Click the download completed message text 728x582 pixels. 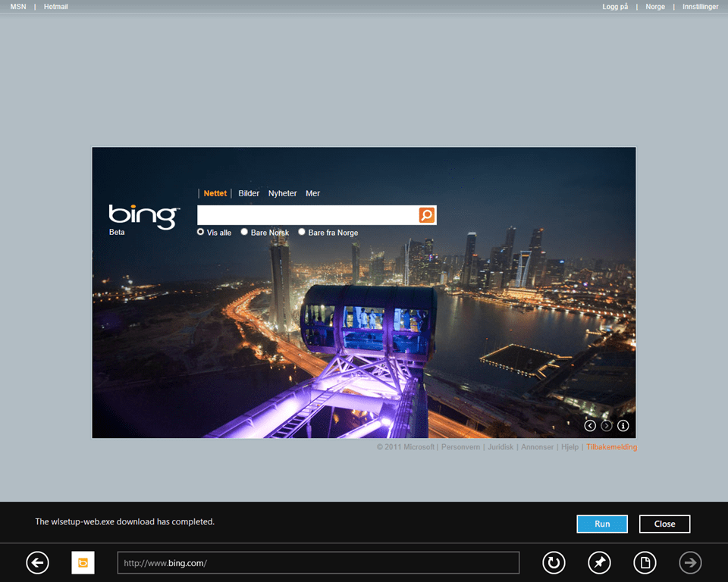[x=125, y=521]
